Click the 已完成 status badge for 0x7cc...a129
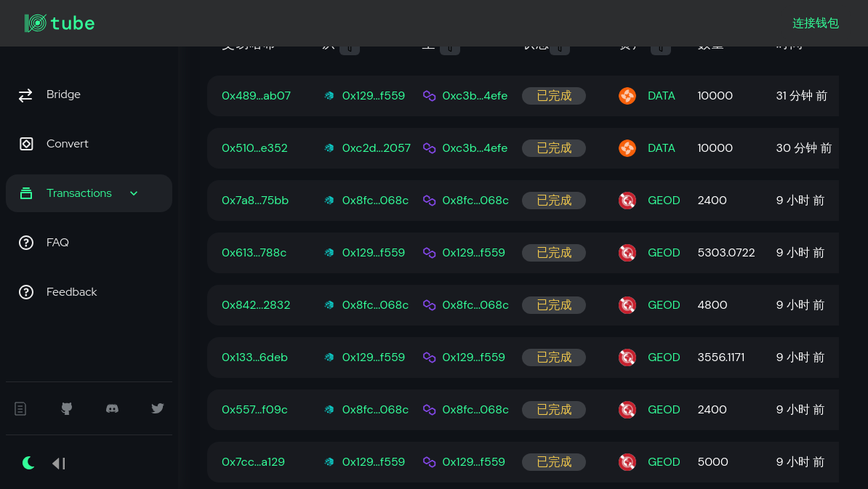Image resolution: width=868 pixels, height=489 pixels. (554, 462)
